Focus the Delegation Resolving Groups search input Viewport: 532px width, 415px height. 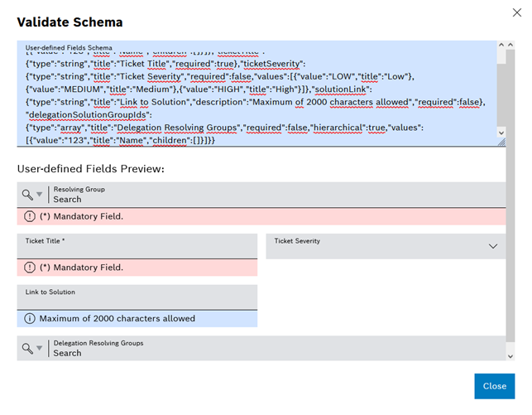coord(273,353)
